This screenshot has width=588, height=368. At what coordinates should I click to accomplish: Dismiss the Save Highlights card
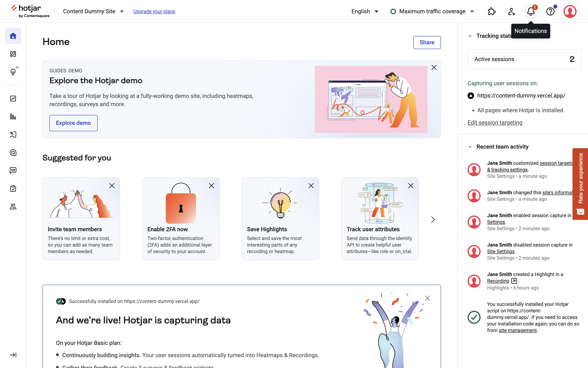[311, 186]
